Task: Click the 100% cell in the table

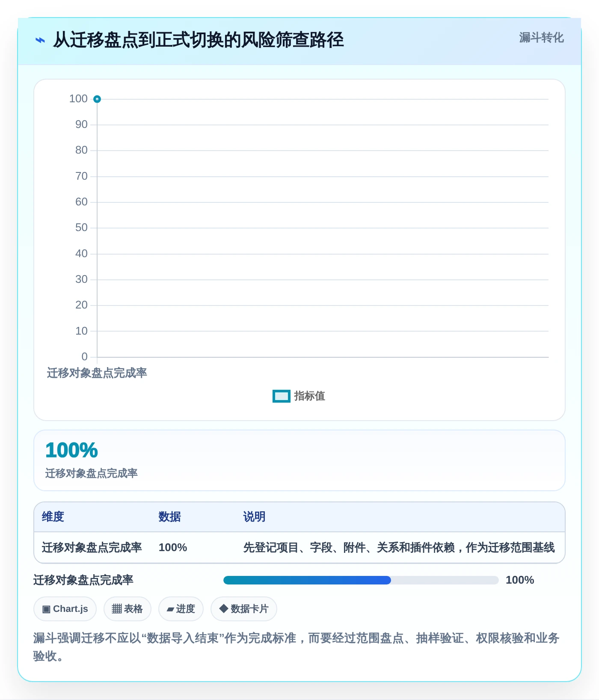Action: [173, 548]
